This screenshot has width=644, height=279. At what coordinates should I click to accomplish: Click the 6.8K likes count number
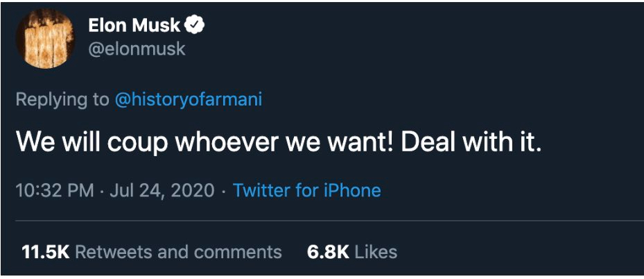point(328,251)
